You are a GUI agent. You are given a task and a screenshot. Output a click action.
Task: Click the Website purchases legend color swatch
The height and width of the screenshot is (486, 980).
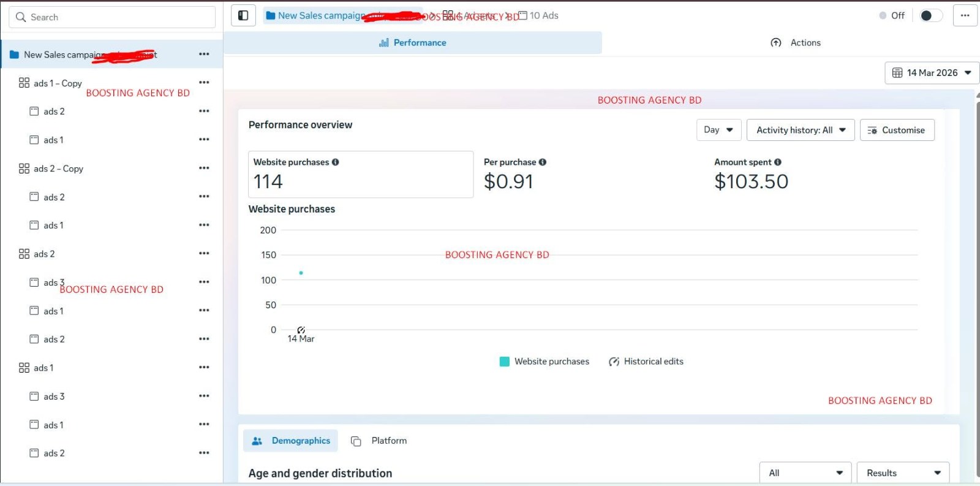[x=505, y=362]
